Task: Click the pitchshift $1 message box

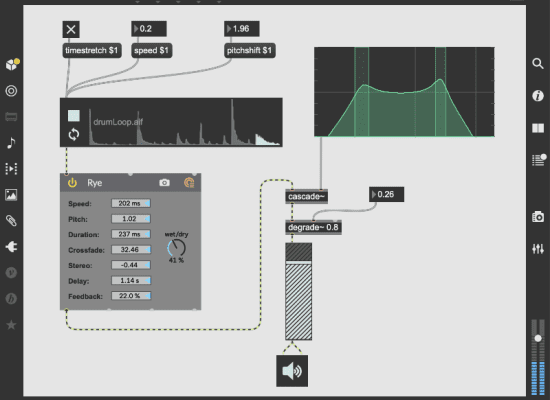Action: click(250, 51)
